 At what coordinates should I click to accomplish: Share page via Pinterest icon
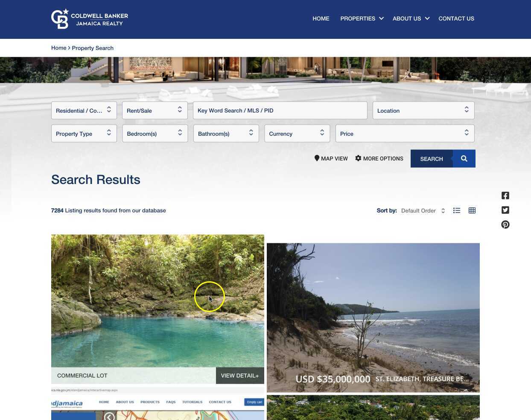[505, 225]
